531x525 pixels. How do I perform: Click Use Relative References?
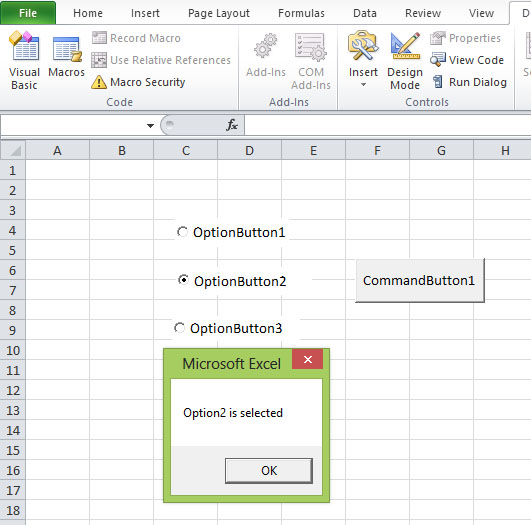pyautogui.click(x=161, y=60)
